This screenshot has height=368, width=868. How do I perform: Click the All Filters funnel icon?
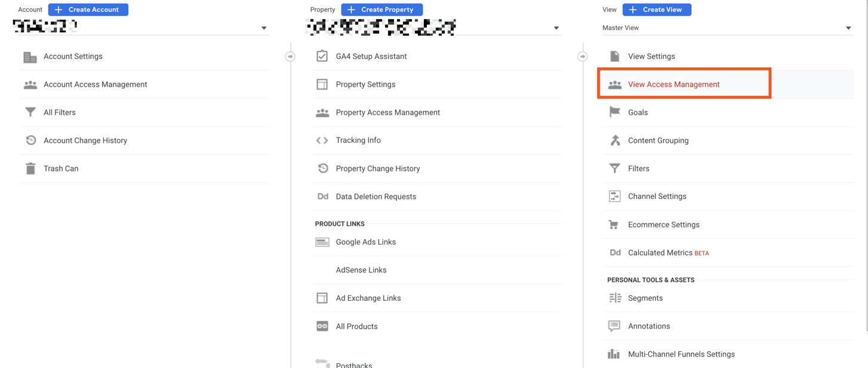coord(30,112)
